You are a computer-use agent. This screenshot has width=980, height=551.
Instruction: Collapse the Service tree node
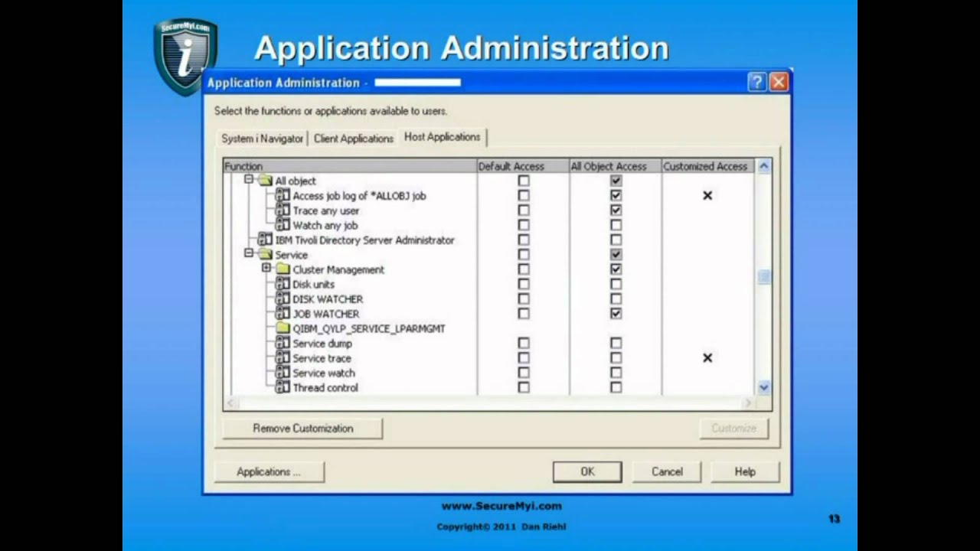(x=249, y=253)
